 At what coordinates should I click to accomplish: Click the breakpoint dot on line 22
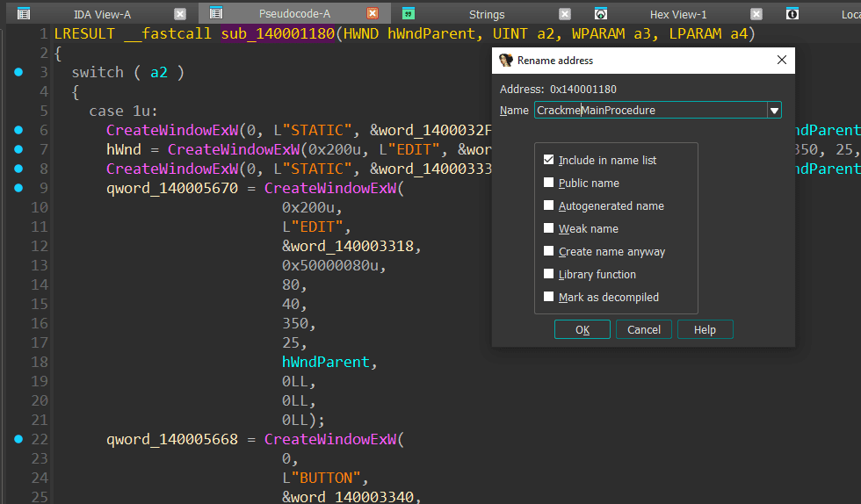point(19,439)
